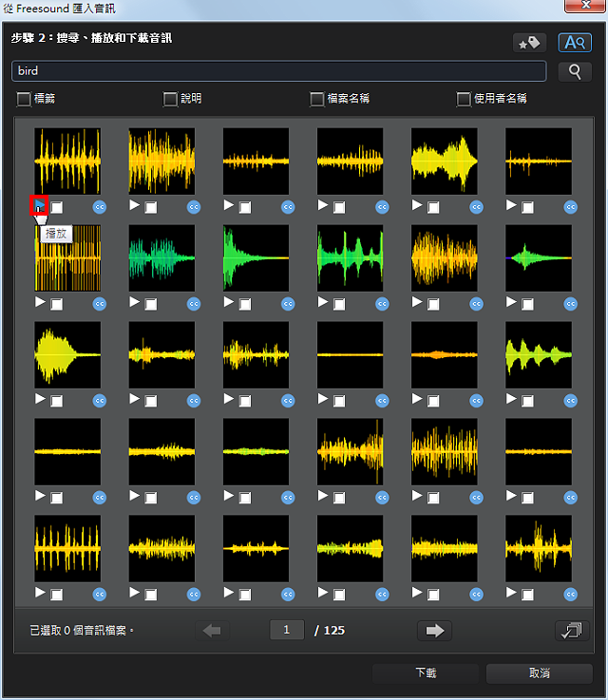Select the waveform thumbnail in row three, column six
The image size is (608, 700).
[539, 355]
